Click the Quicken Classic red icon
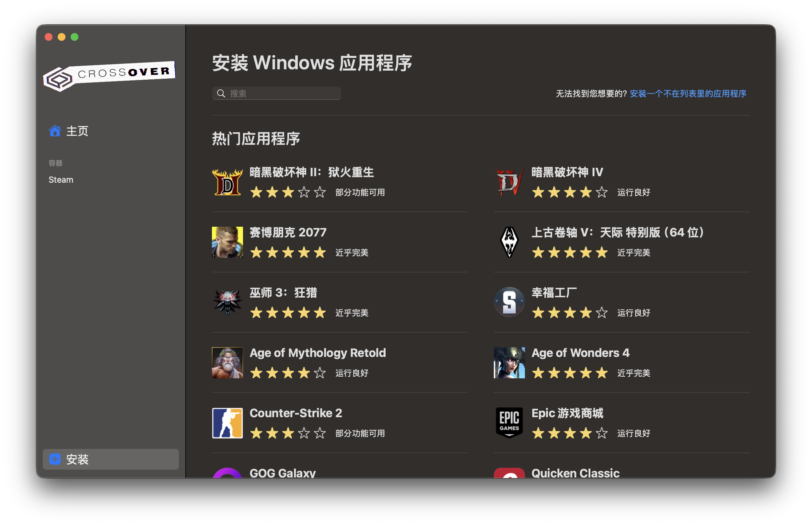Image resolution: width=812 pixels, height=526 pixels. click(509, 473)
